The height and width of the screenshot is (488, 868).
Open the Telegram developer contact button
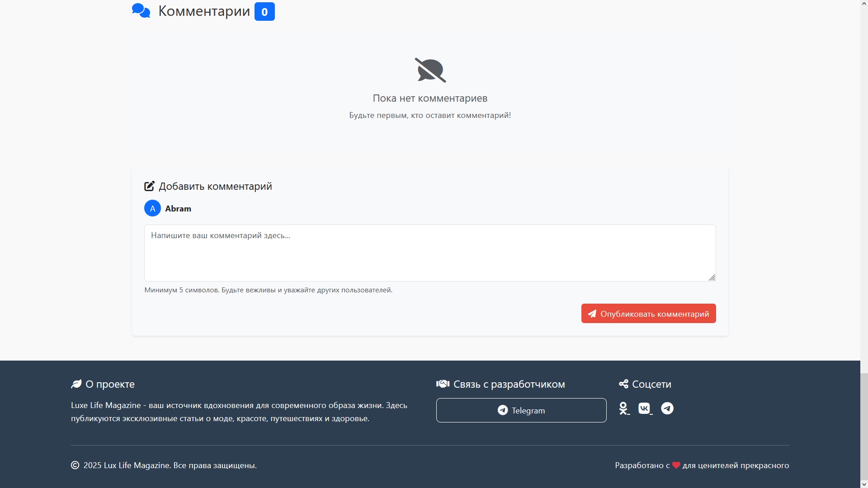[521, 410]
